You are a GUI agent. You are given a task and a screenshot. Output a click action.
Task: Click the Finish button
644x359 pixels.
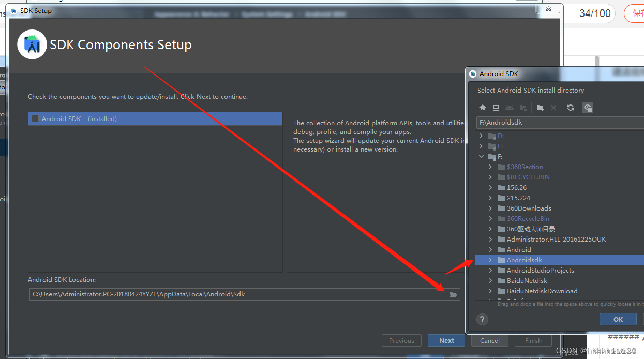(533, 340)
